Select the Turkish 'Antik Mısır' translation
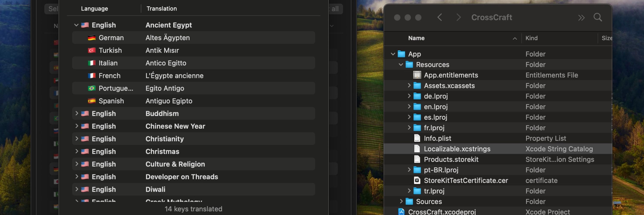The image size is (644, 215). pyautogui.click(x=162, y=50)
